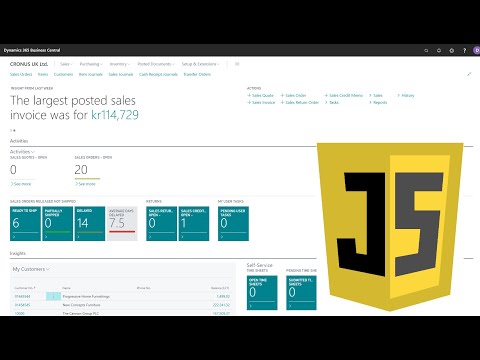The height and width of the screenshot is (360, 480).
Task: Click the headline carousel dot indicator
Action: (13, 130)
